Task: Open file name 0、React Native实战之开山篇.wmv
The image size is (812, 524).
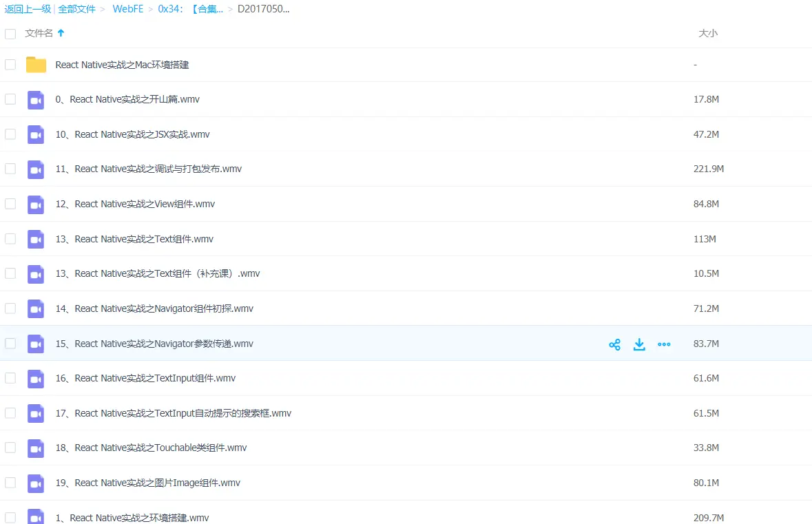Action: coord(127,99)
